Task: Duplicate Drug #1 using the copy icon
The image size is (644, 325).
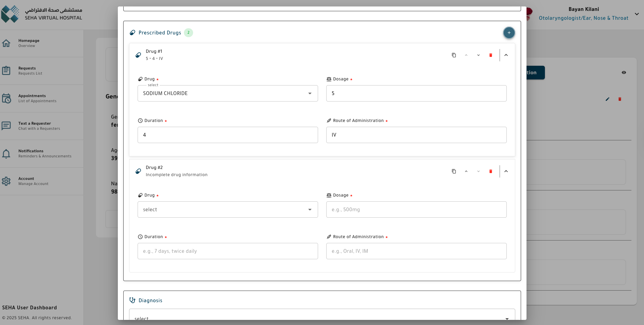Action: (454, 55)
